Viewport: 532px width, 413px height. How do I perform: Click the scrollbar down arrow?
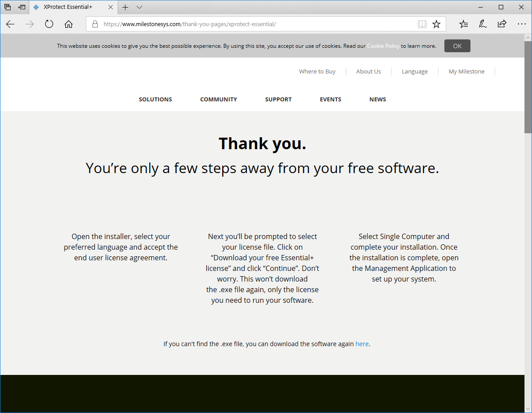[528, 409]
